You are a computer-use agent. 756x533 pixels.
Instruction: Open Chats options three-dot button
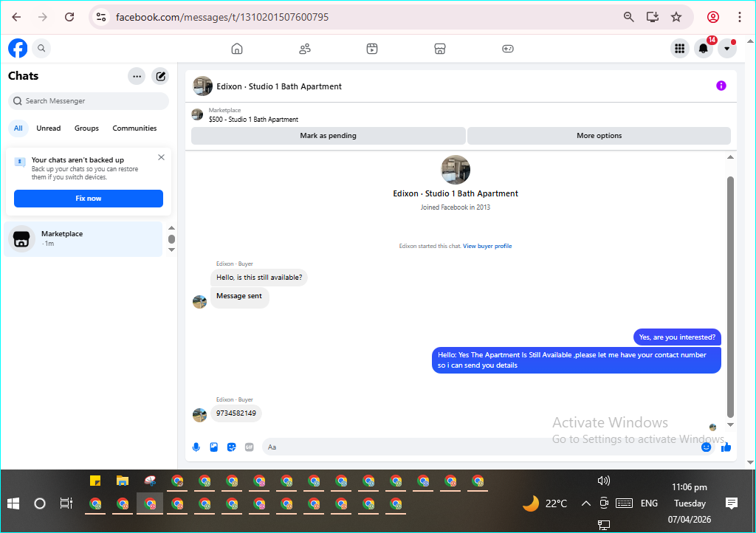137,76
